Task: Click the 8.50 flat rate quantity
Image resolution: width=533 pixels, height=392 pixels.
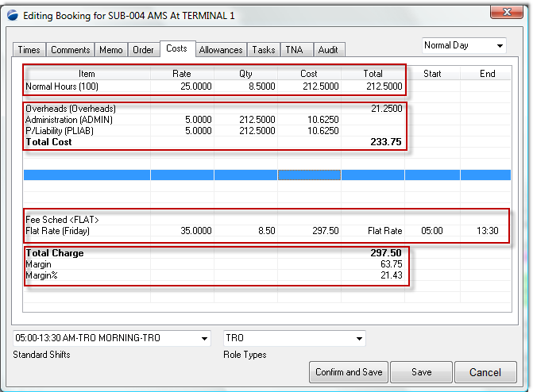Action: 267,231
